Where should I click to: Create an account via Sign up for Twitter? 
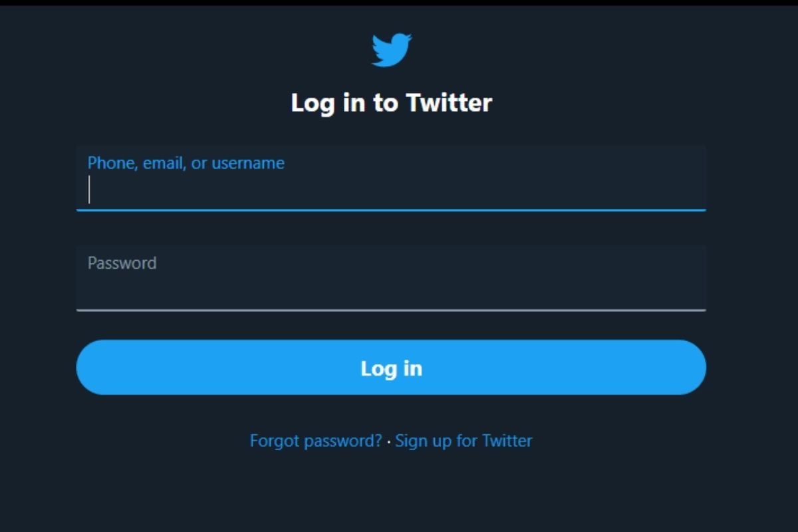point(464,441)
